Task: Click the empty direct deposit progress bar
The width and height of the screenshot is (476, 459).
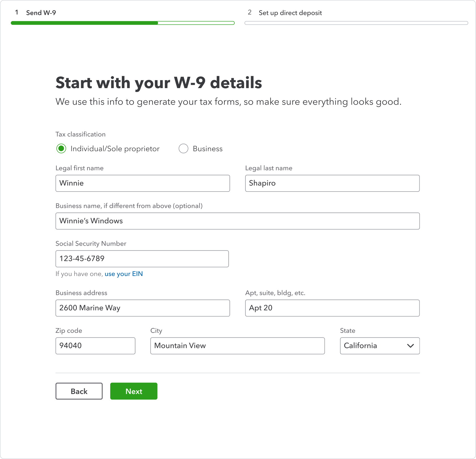Action: point(356,23)
